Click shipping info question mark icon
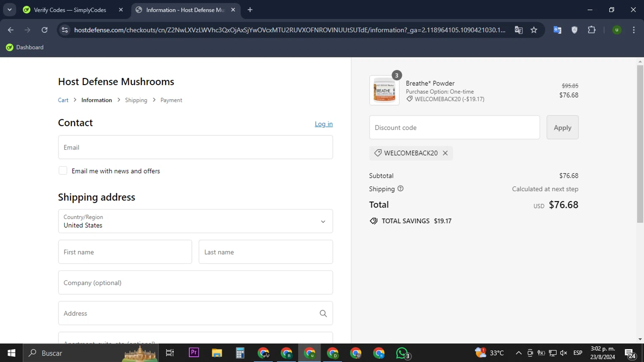Screen dimensions: 644x362 coord(401,189)
